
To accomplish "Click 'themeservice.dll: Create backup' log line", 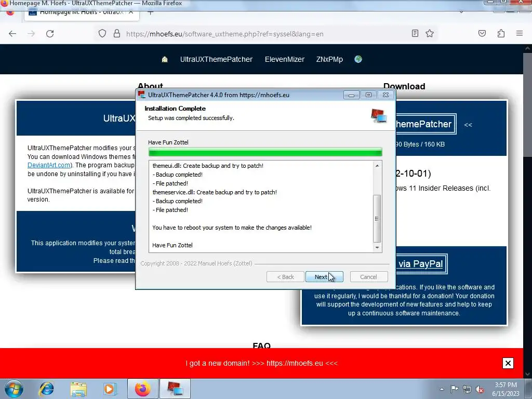I will click(x=215, y=192).
